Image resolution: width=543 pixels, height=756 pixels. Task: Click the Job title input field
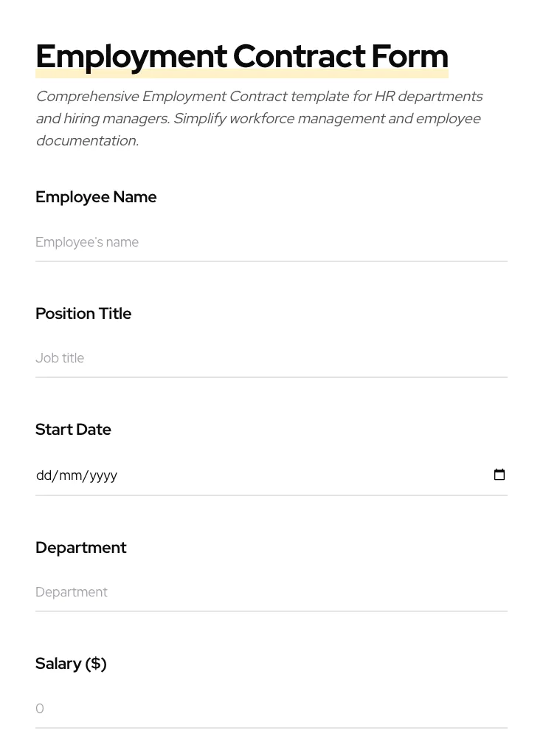pyautogui.click(x=221, y=358)
